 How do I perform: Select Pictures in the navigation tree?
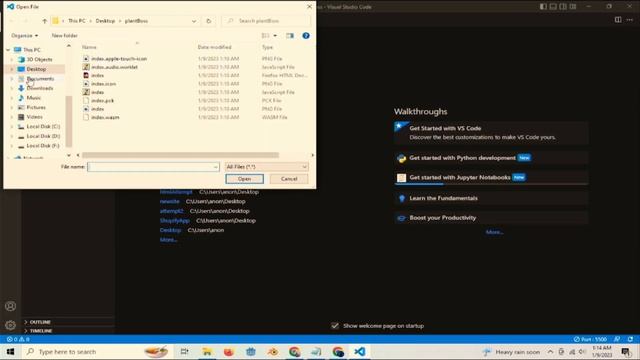(x=36, y=107)
